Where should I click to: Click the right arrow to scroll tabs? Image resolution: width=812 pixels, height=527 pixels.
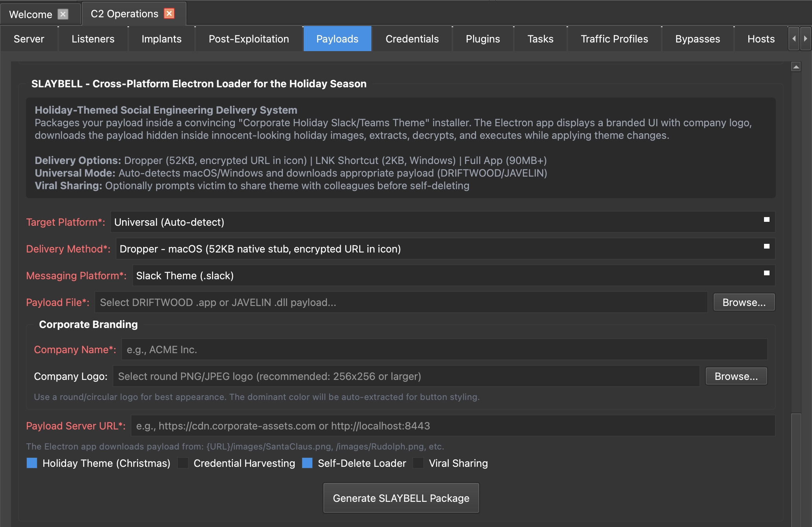805,39
